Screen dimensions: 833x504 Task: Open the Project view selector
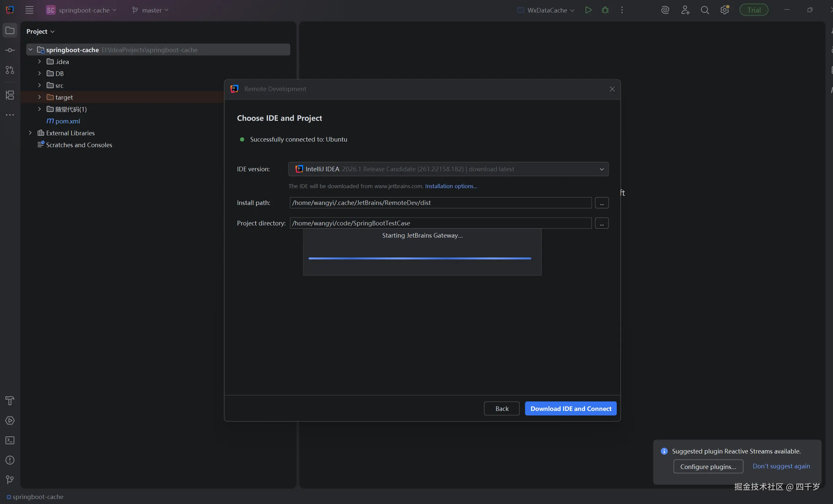tap(40, 31)
